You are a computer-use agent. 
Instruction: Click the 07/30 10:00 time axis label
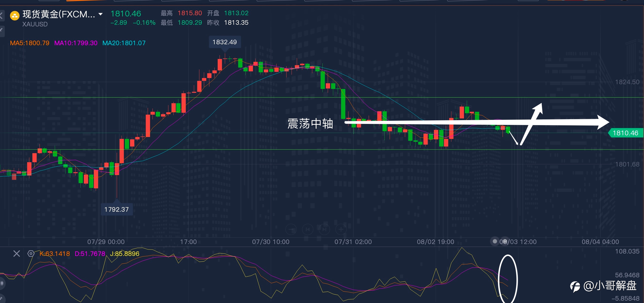point(271,242)
